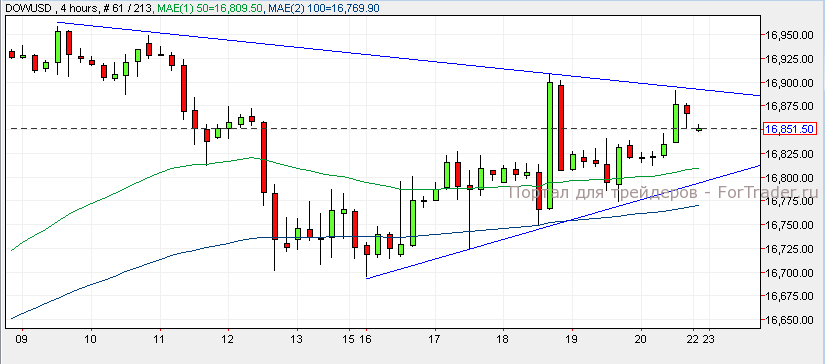Image resolution: width=825 pixels, height=364 pixels.
Task: Click date label 11 on time axis
Action: [x=159, y=340]
